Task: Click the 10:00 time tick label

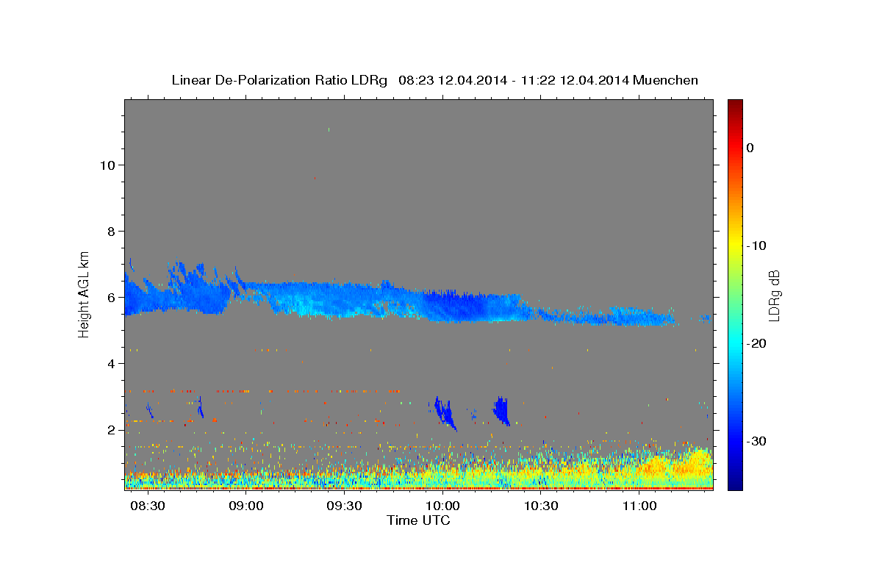Action: click(x=443, y=506)
